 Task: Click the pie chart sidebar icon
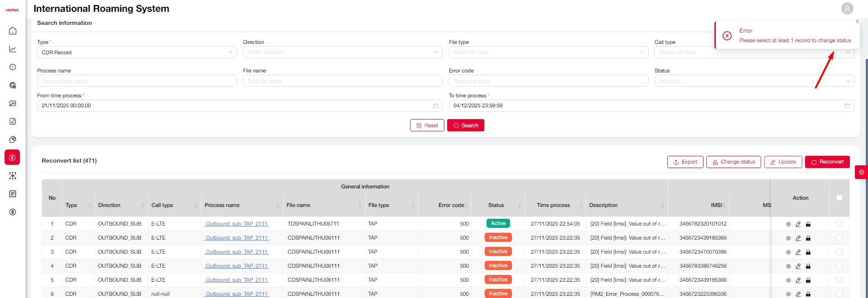[x=13, y=139]
